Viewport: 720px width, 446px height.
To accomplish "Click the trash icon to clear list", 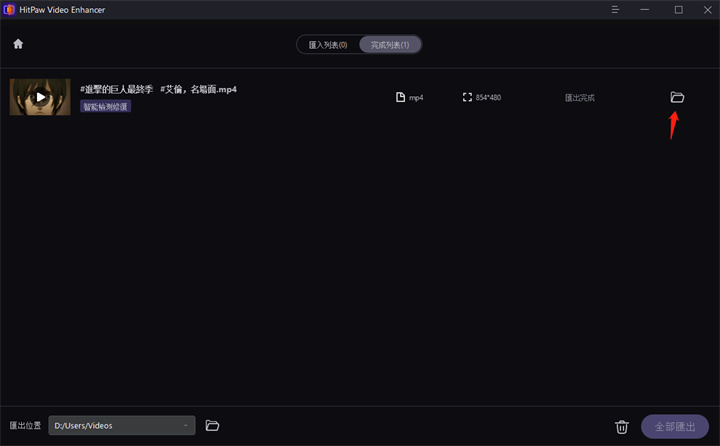I will click(x=622, y=426).
